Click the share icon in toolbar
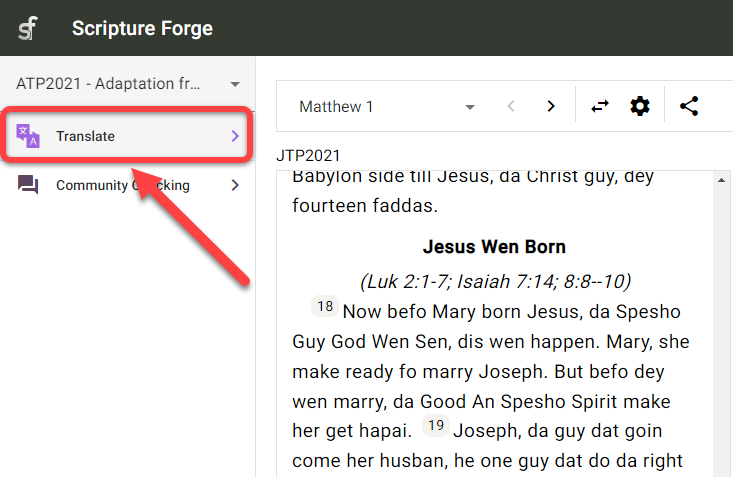 pos(689,106)
